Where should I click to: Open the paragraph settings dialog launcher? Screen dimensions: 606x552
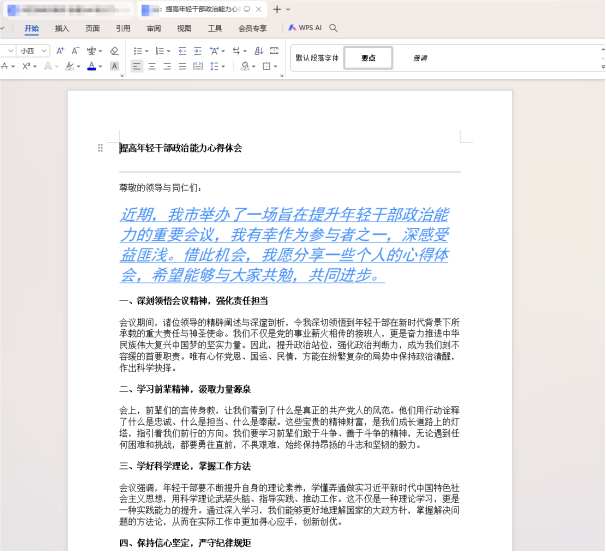click(282, 75)
